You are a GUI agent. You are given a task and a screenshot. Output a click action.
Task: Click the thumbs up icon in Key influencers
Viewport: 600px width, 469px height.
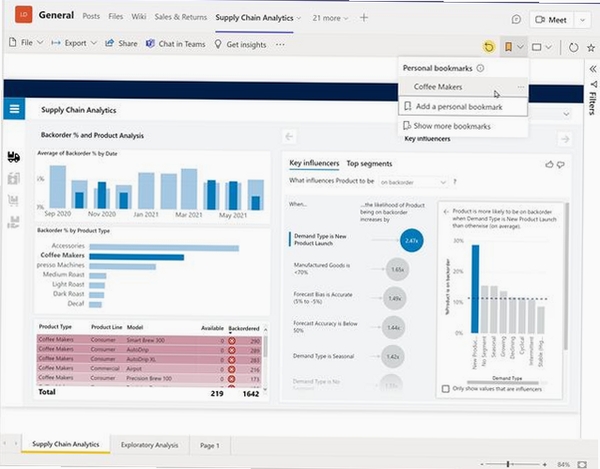549,164
